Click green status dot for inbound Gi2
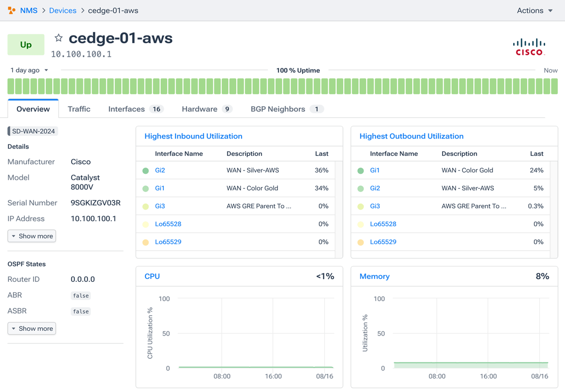 (x=146, y=171)
